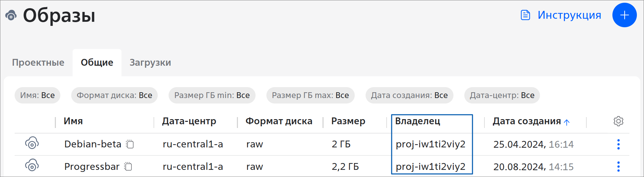Open the three-dot menu for Progressbar

point(618,167)
